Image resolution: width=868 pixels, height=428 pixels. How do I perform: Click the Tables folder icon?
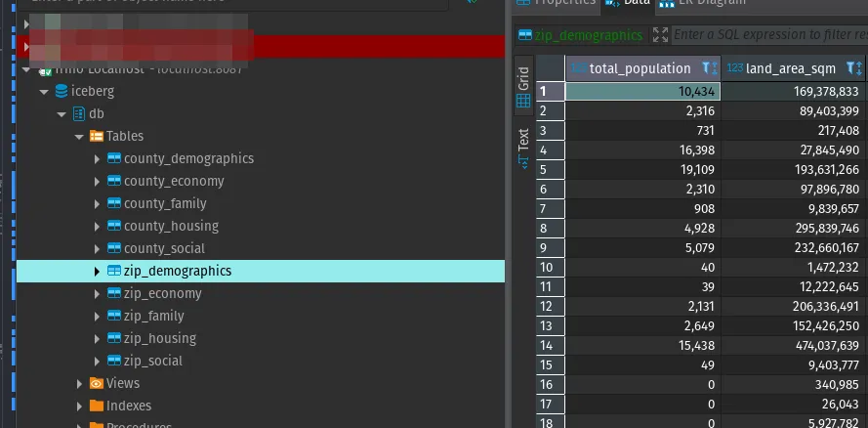[97, 136]
